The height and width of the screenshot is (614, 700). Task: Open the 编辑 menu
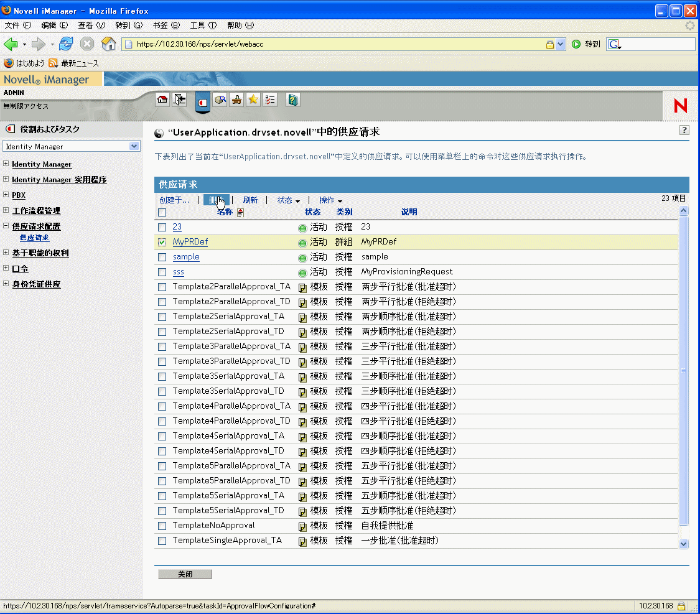coord(55,26)
